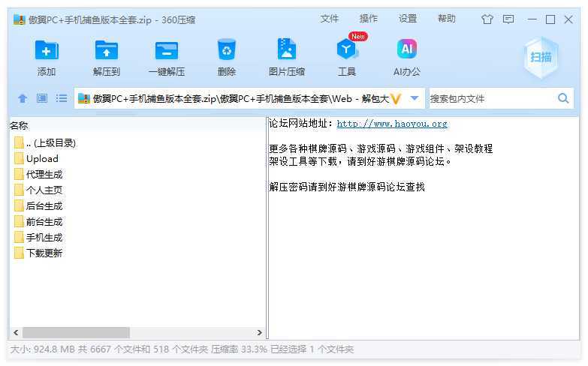Open the 图片压缩 image compression tool

[286, 51]
